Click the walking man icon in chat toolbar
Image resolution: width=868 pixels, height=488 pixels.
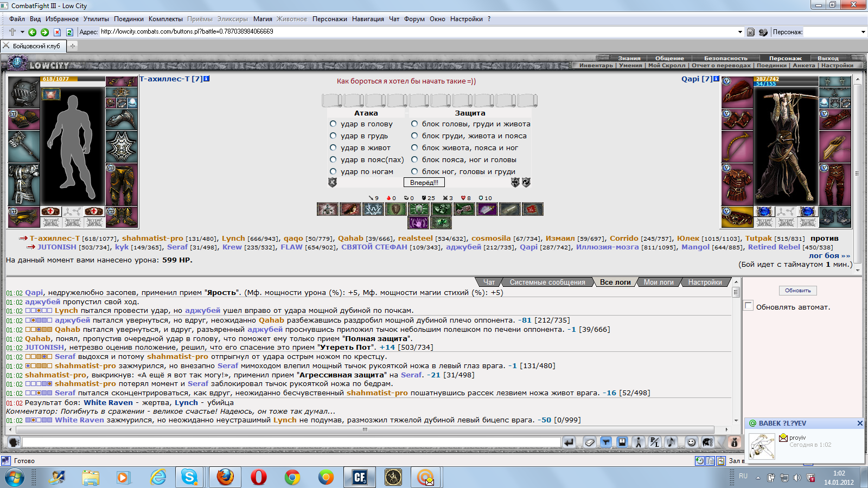[x=639, y=442]
